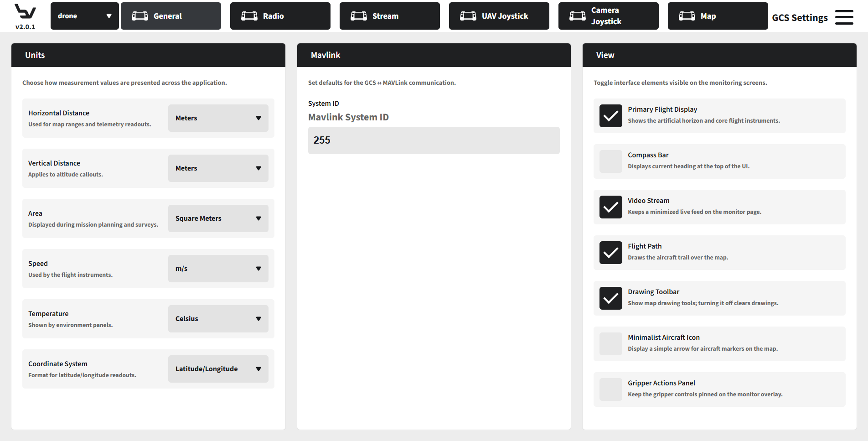Open the Temperature units dropdown

[x=218, y=318]
